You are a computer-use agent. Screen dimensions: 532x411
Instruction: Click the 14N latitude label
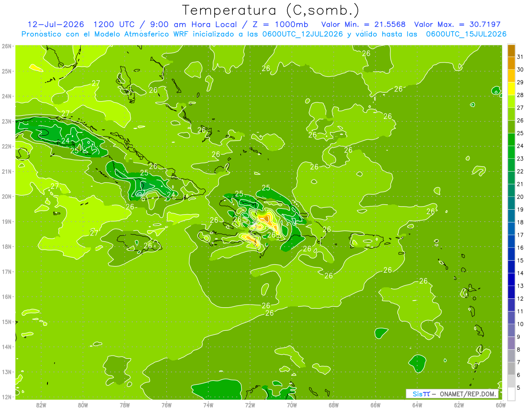click(7, 347)
